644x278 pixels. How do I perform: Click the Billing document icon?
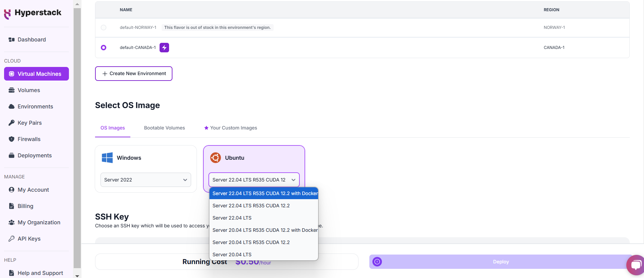click(12, 206)
